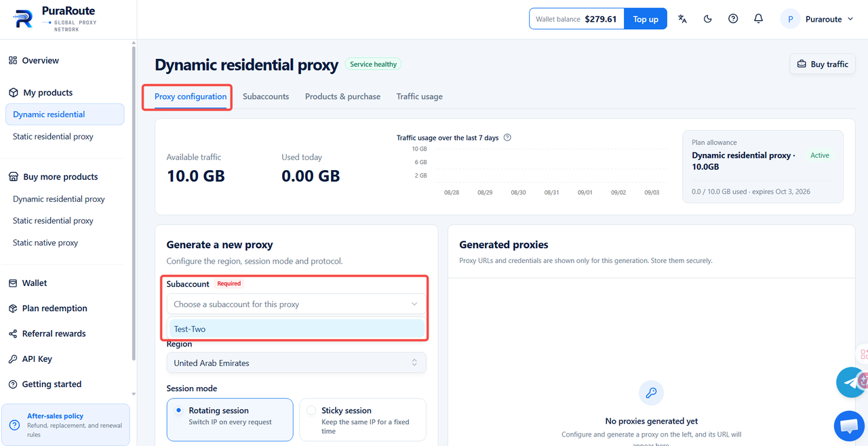Open the Subaccount dropdown
Screen dimensions: 868x446
coord(296,304)
